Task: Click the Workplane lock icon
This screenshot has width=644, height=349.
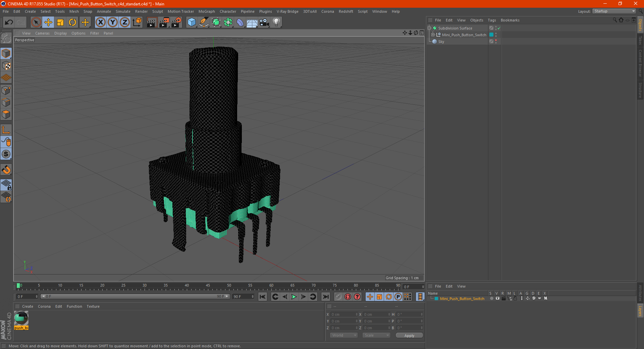Action: pyautogui.click(x=6, y=185)
